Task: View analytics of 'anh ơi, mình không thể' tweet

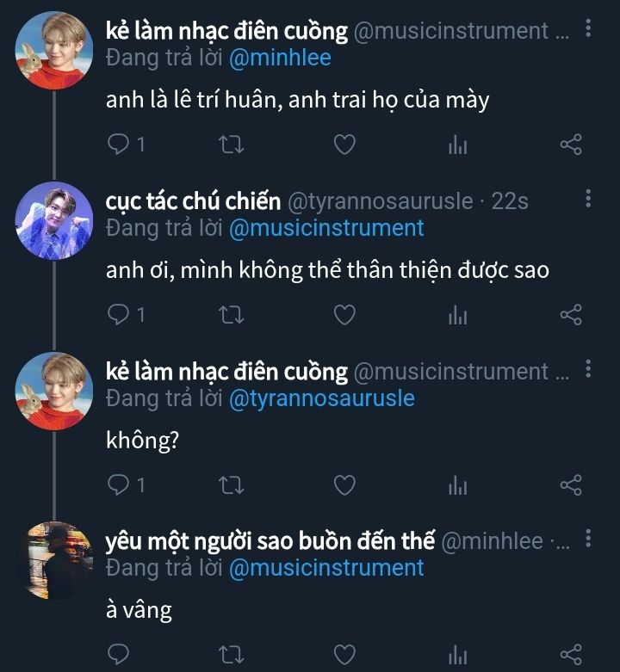Action: (x=457, y=315)
